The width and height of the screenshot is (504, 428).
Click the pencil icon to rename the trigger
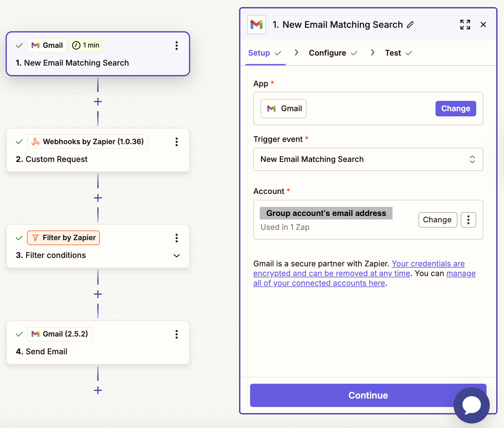coord(411,25)
